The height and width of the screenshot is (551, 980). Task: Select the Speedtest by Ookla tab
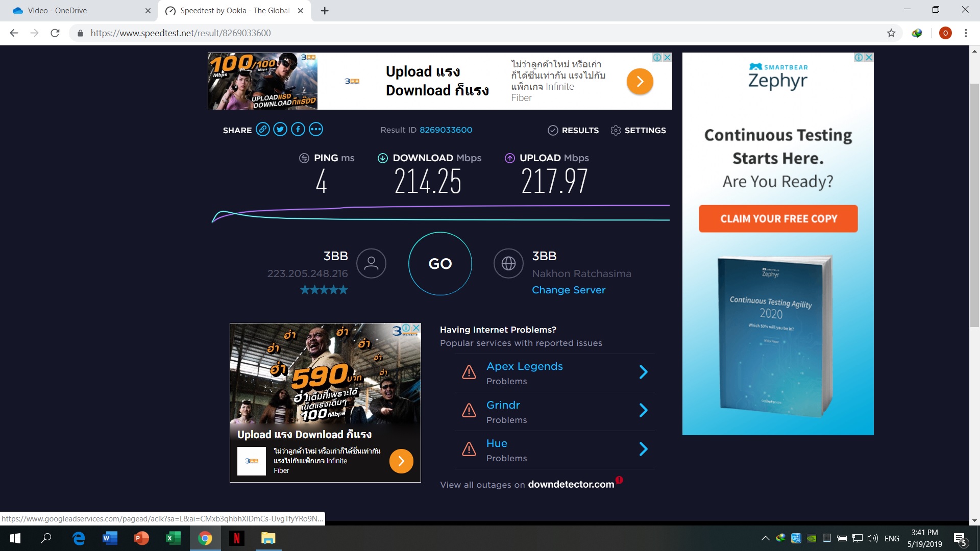[235, 11]
